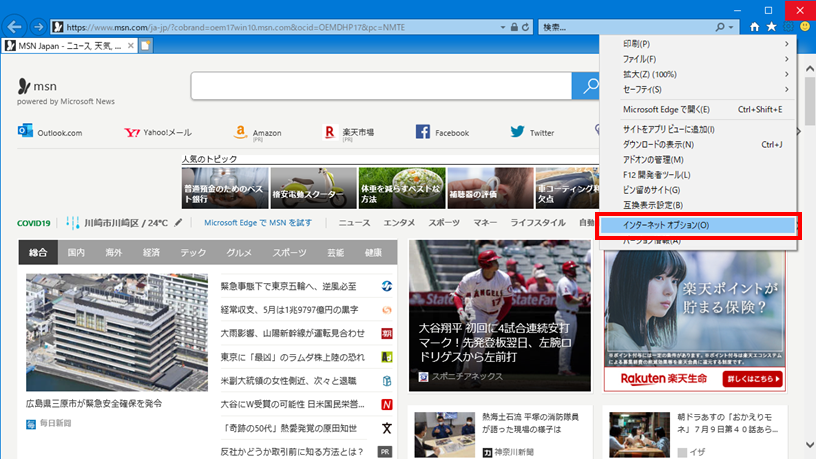Click the smiley feedback icon
Screen dimensions: 816x459
(x=805, y=27)
